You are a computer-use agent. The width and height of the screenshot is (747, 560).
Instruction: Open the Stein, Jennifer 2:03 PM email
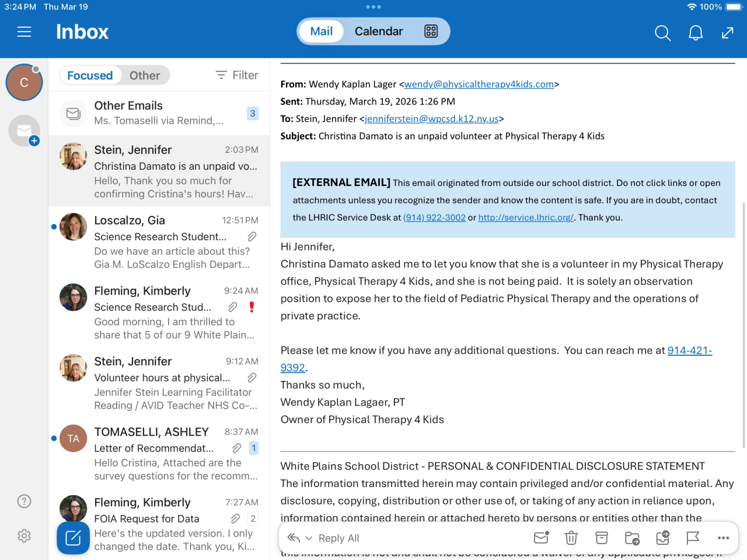pyautogui.click(x=159, y=171)
